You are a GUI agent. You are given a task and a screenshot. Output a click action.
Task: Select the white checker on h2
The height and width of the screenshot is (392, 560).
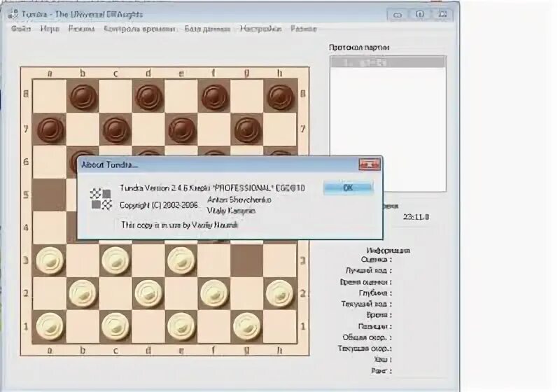[x=280, y=293]
